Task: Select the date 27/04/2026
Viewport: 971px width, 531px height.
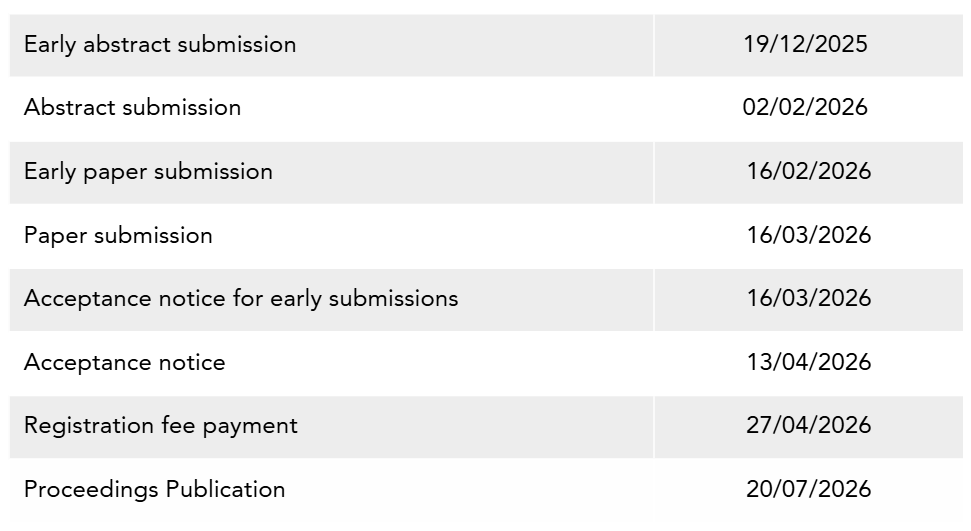Action: [809, 426]
